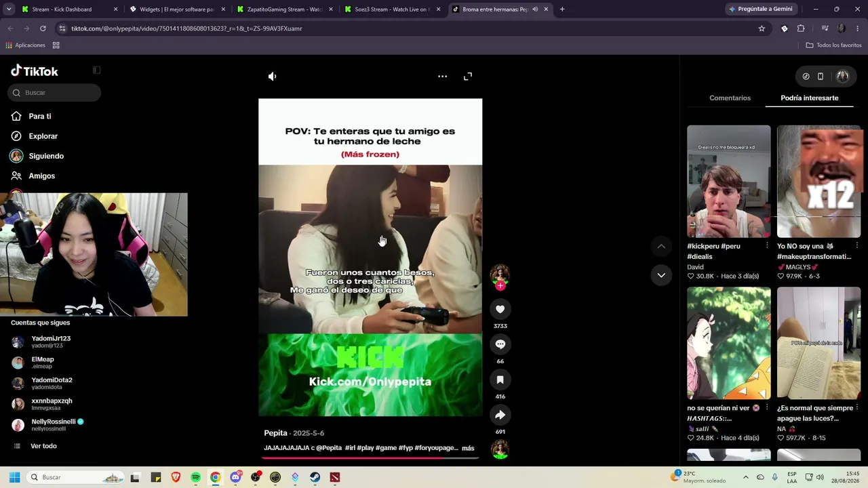Screen dimensions: 868x488
Task: Mute the TikTok tab's audio indicator
Action: click(x=535, y=9)
